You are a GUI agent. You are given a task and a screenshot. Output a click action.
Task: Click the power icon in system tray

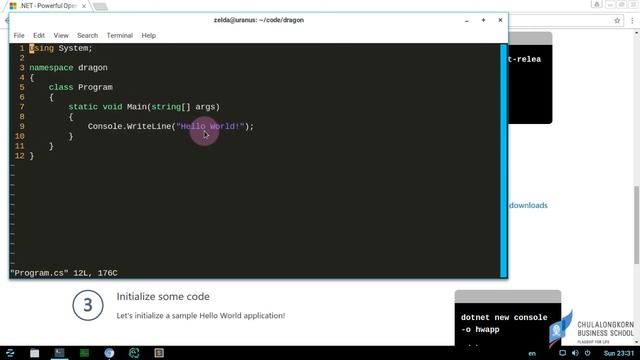[587, 353]
